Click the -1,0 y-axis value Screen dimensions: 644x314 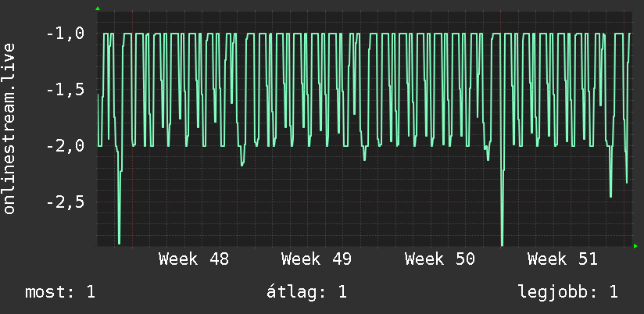66,34
